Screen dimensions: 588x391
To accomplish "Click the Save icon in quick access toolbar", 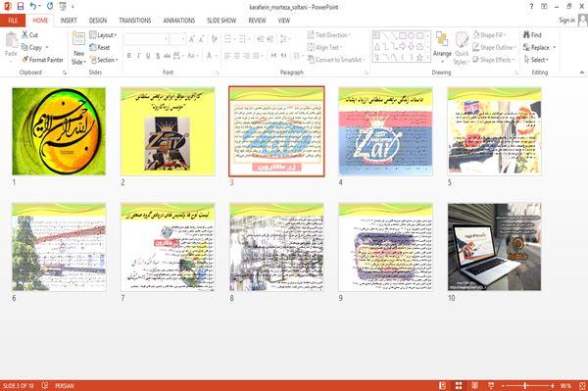I will 21,7.
